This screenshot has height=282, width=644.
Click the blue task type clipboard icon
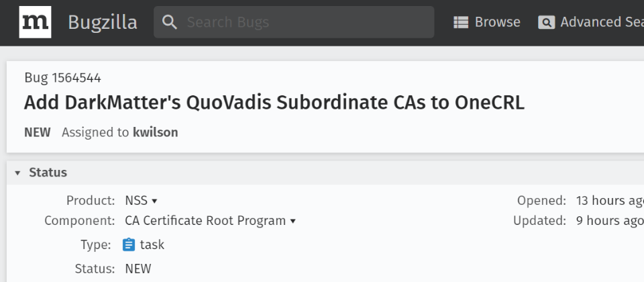pyautogui.click(x=129, y=245)
